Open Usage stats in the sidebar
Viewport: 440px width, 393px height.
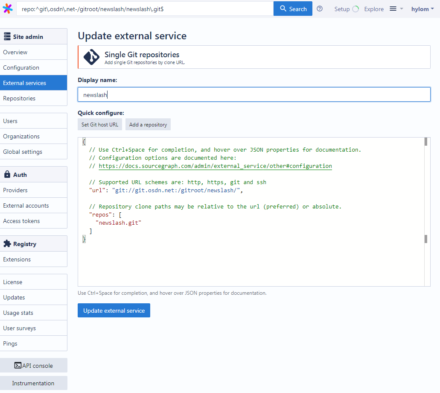pyautogui.click(x=33, y=313)
